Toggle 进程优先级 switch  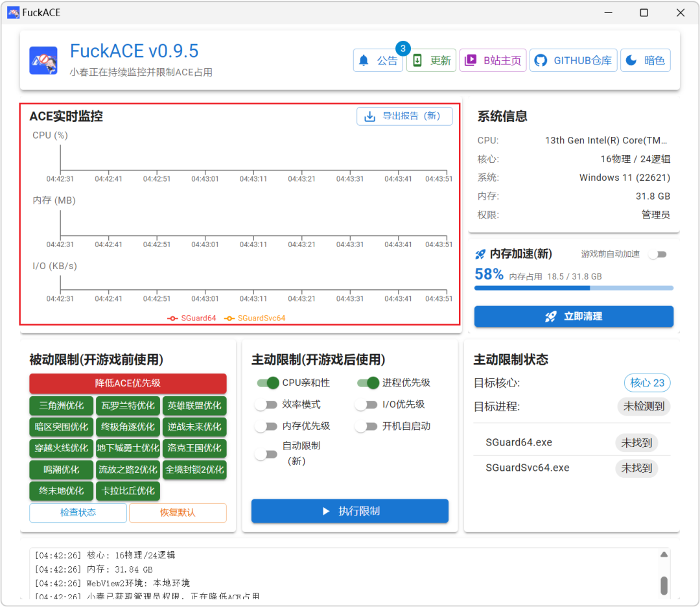[x=368, y=383]
